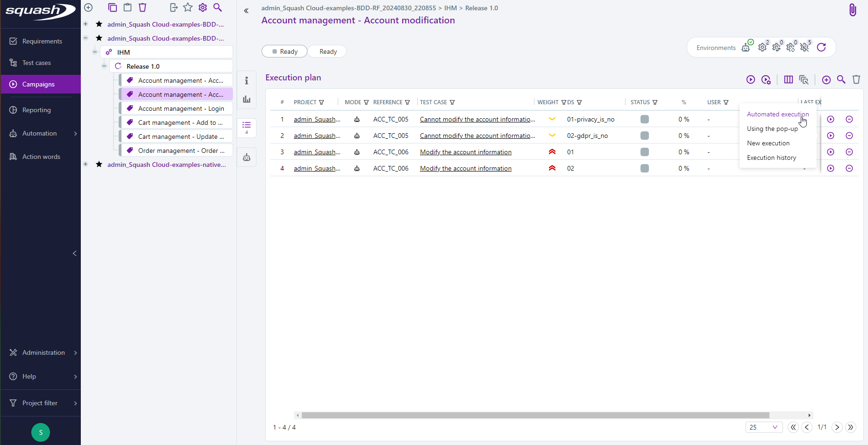Screen dimensions: 868x445
Task: Open the Modify the account information test case
Action: tap(465, 151)
